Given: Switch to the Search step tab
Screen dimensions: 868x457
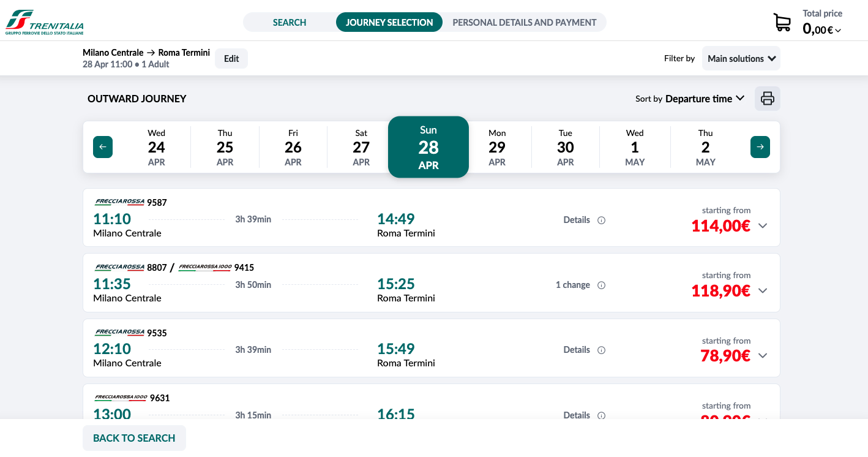Looking at the screenshot, I should pos(290,23).
